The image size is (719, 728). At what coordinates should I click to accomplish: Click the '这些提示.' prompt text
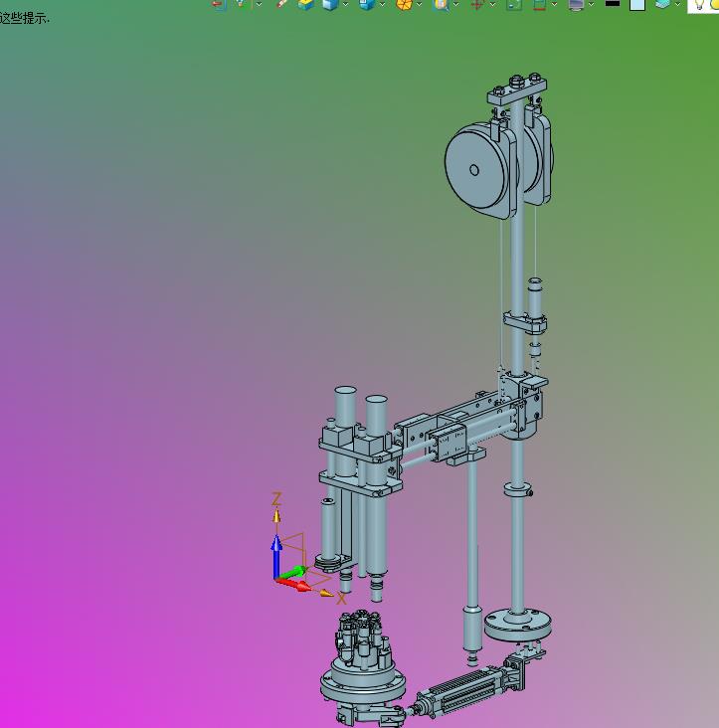(x=24, y=19)
